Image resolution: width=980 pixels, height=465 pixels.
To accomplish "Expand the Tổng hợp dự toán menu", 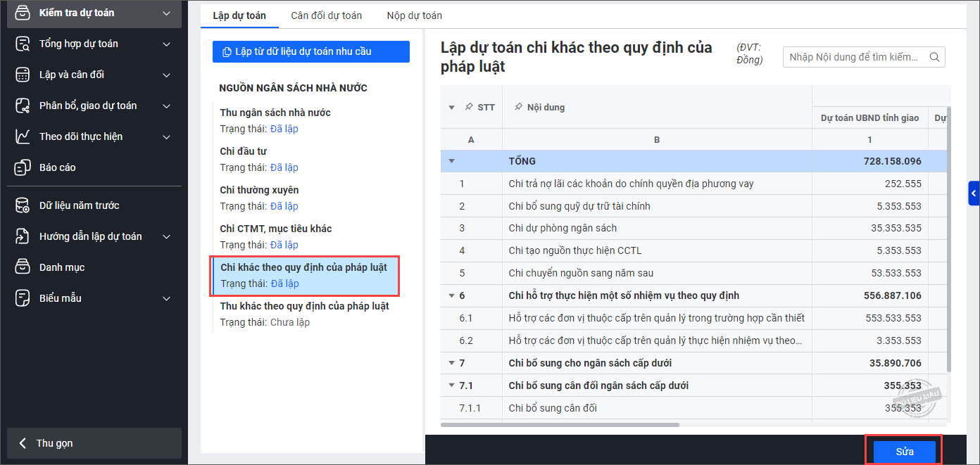I will [x=166, y=44].
